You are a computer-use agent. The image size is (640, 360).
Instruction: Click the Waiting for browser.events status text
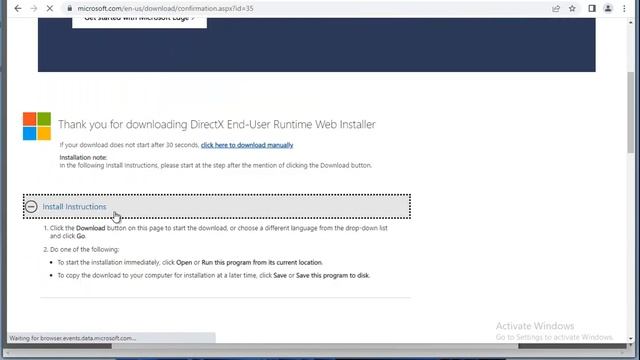click(x=72, y=338)
